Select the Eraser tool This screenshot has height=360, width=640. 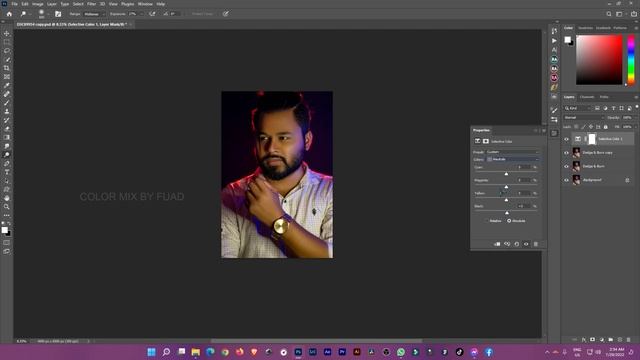pos(7,129)
